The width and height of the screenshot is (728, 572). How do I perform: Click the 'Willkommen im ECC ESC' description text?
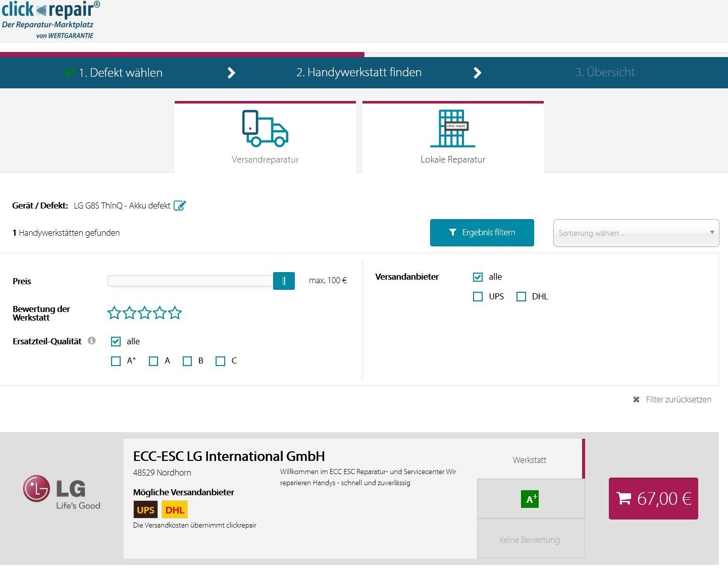pyautogui.click(x=368, y=477)
